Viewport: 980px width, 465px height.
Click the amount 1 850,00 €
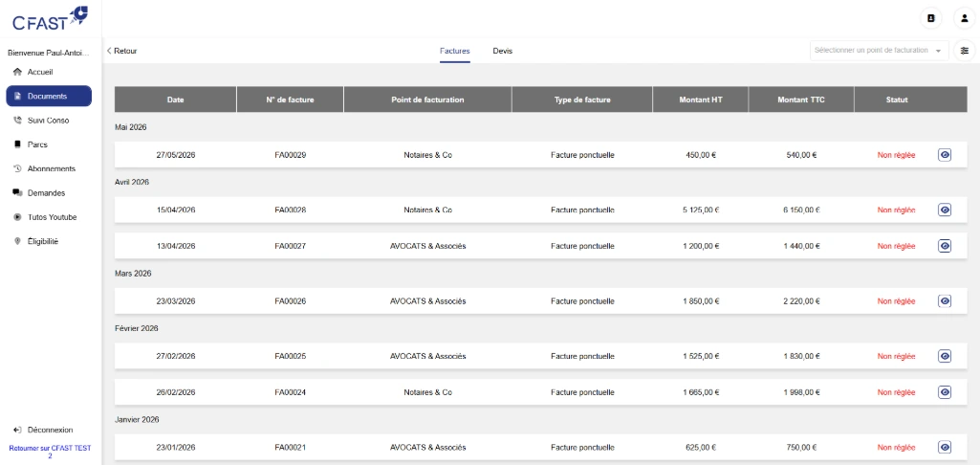pyautogui.click(x=701, y=301)
